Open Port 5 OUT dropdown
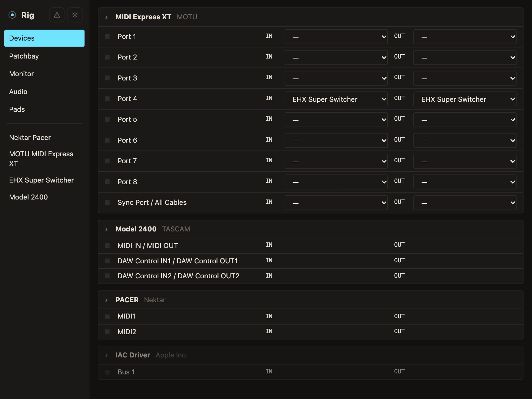The height and width of the screenshot is (399, 532). point(465,120)
